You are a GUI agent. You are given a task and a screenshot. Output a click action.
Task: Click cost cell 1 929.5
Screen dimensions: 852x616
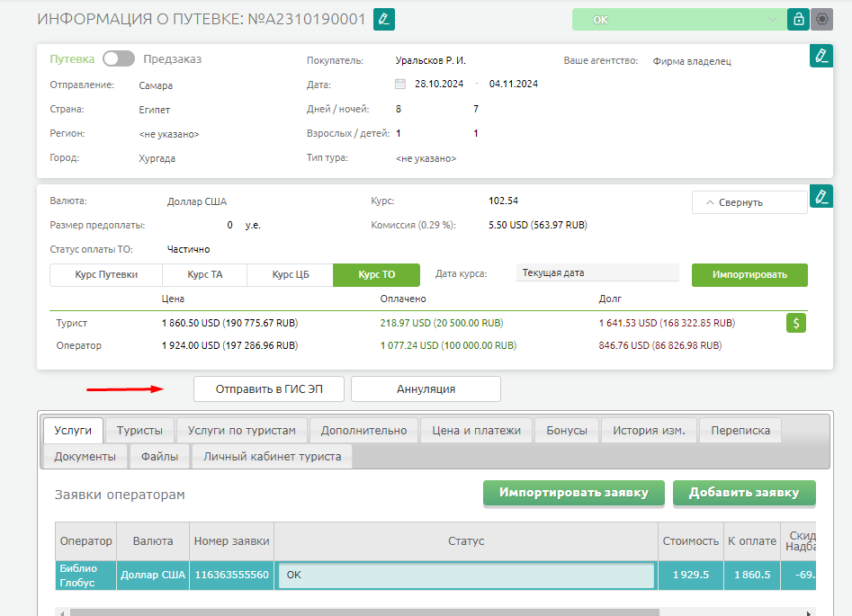(x=691, y=575)
